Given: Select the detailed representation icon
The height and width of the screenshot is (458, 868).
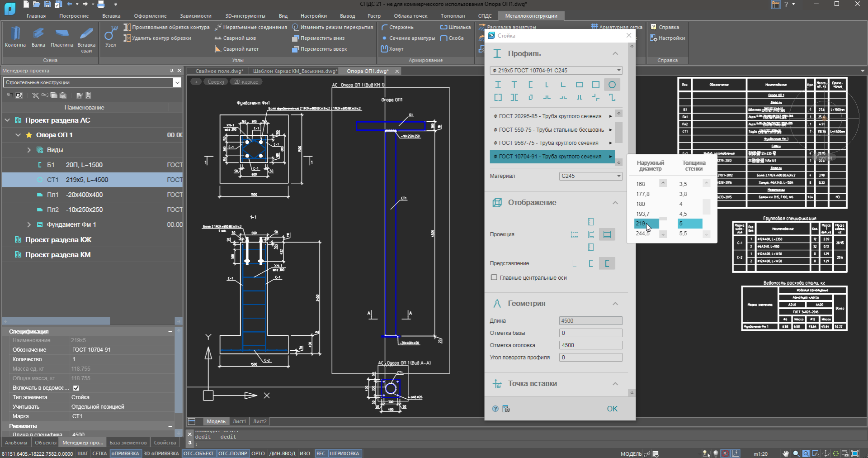Looking at the screenshot, I should pyautogui.click(x=607, y=263).
